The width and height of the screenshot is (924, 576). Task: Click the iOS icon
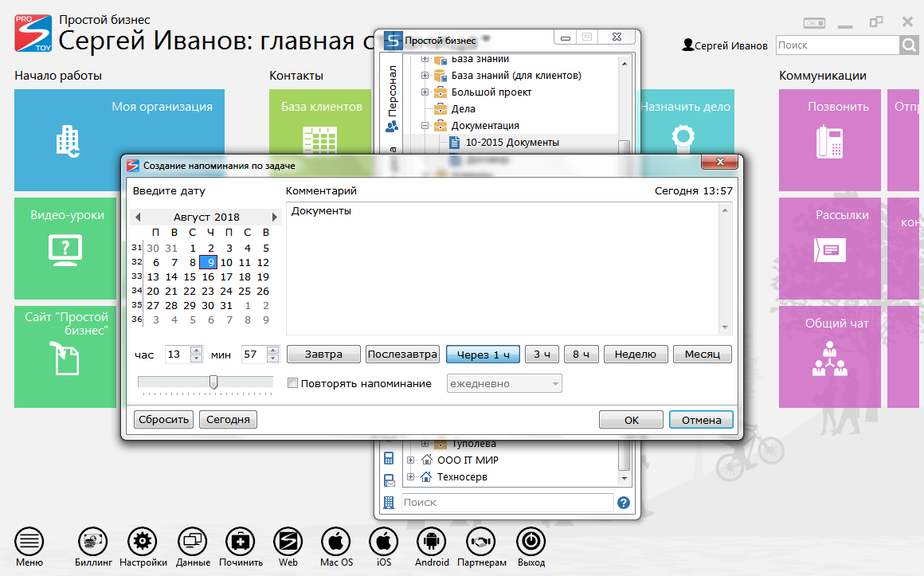tap(384, 541)
